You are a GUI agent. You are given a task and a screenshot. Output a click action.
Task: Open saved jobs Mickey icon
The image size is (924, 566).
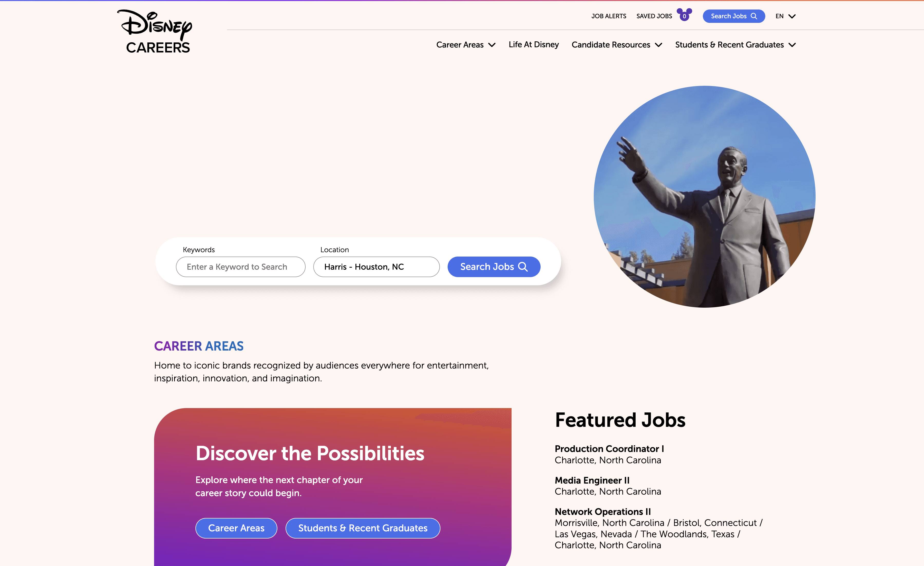(684, 15)
